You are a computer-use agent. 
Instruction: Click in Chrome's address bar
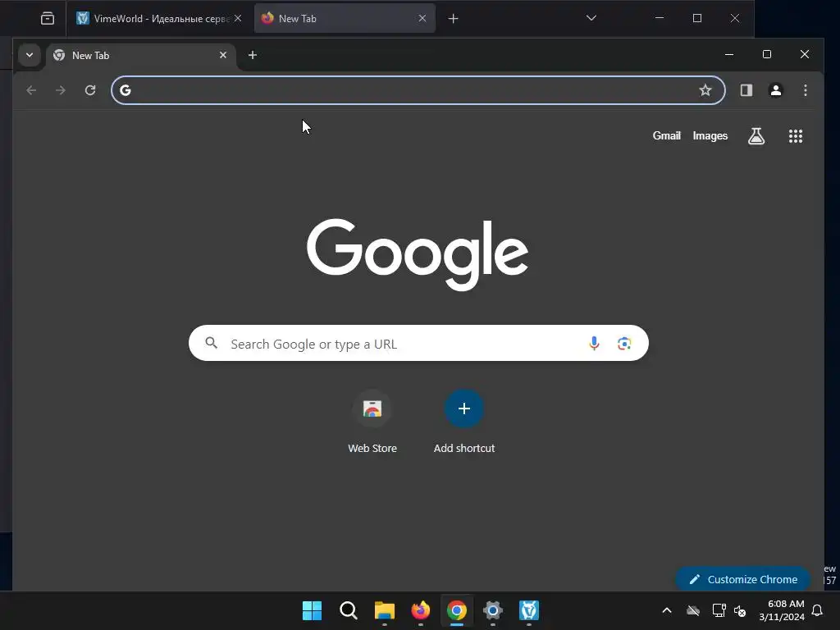pyautogui.click(x=418, y=90)
